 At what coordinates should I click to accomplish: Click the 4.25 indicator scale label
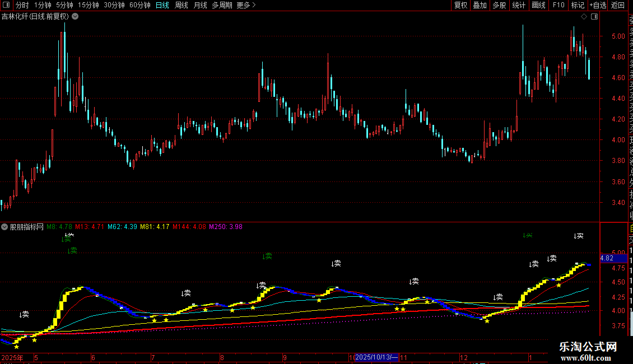click(618, 297)
